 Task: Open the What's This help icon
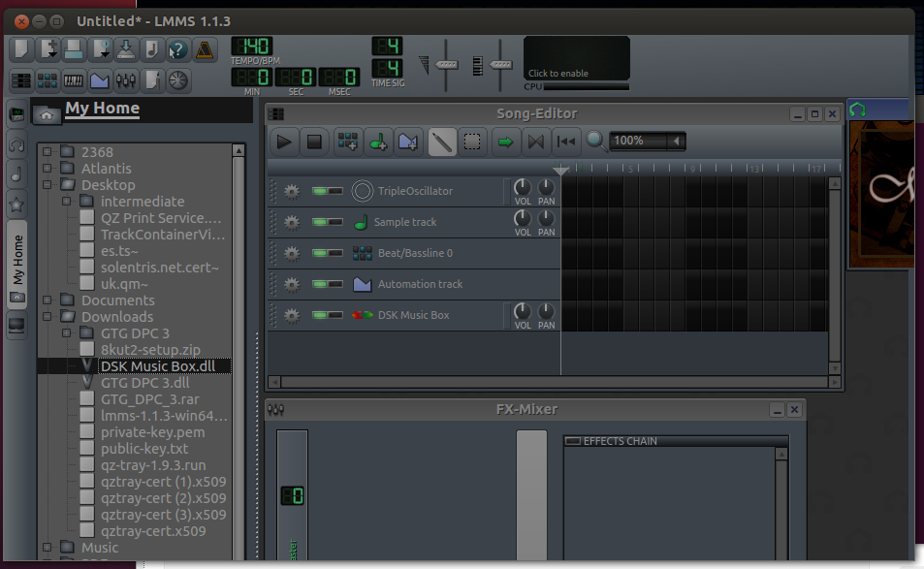click(x=177, y=50)
